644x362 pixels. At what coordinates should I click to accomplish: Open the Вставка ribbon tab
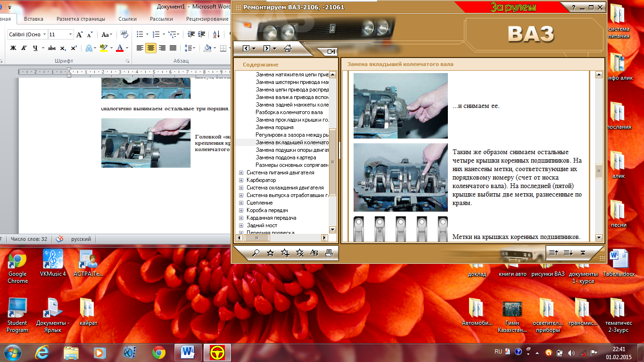[33, 19]
